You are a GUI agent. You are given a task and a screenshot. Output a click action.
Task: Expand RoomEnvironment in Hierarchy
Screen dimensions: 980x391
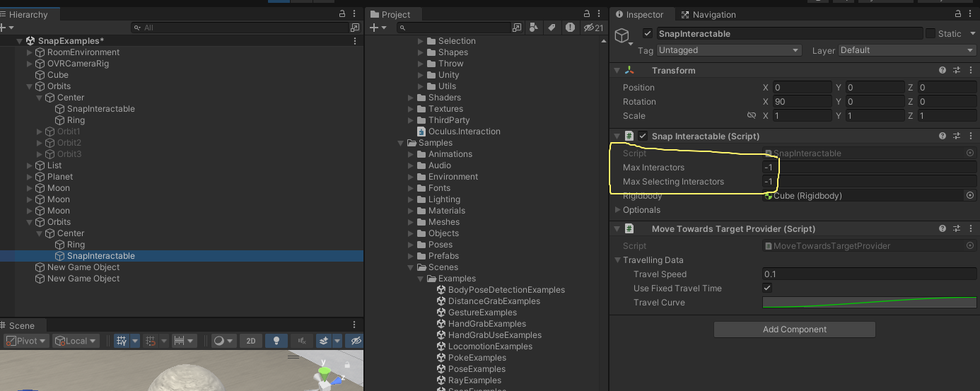coord(30,52)
